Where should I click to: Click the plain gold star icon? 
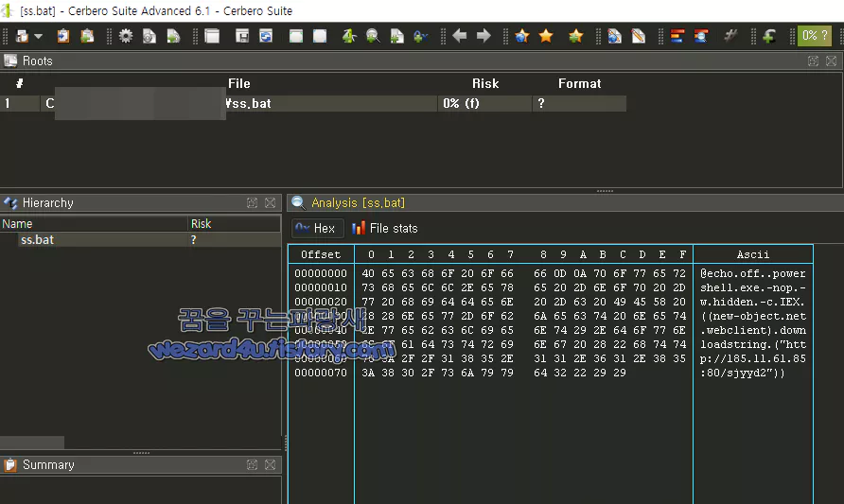click(x=546, y=36)
